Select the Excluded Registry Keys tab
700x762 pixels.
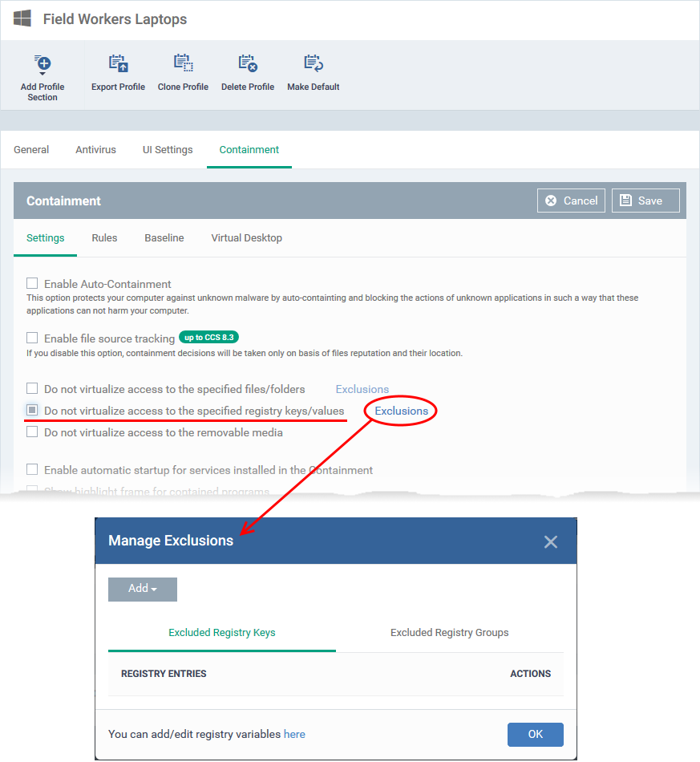point(222,632)
